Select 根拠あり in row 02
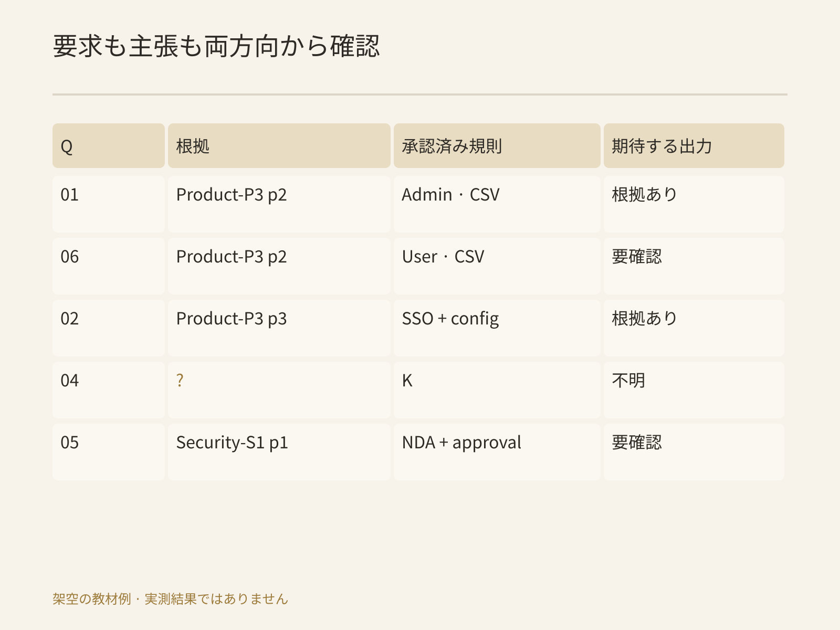This screenshot has height=630, width=840. click(694, 328)
